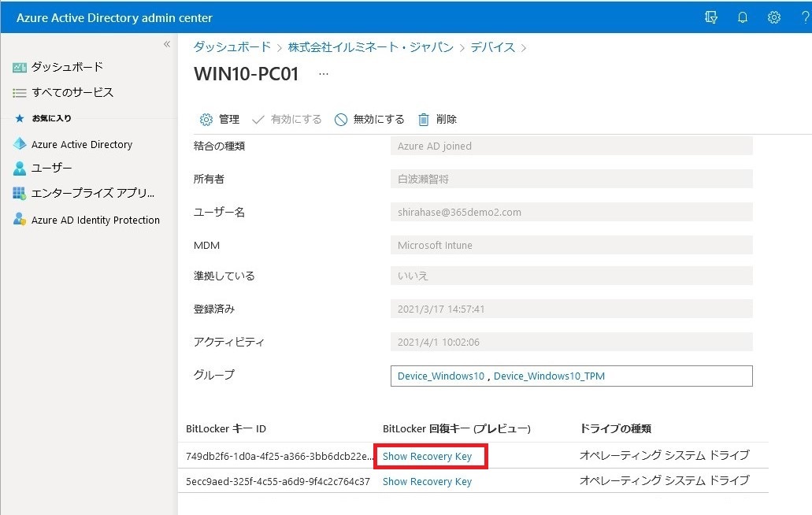Open the Device_Windows10 group link
The width and height of the screenshot is (812, 515).
click(x=441, y=376)
